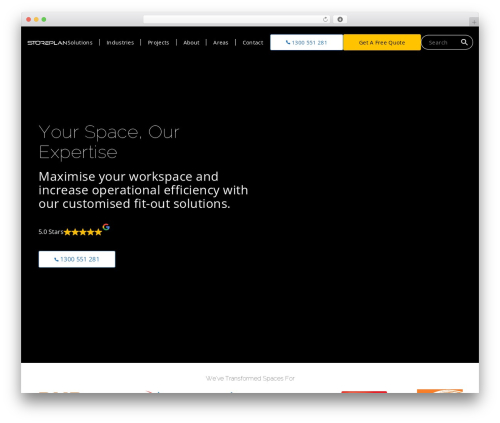This screenshot has height=423, width=500.
Task: Click the 5.0 Stars text
Action: click(x=51, y=232)
